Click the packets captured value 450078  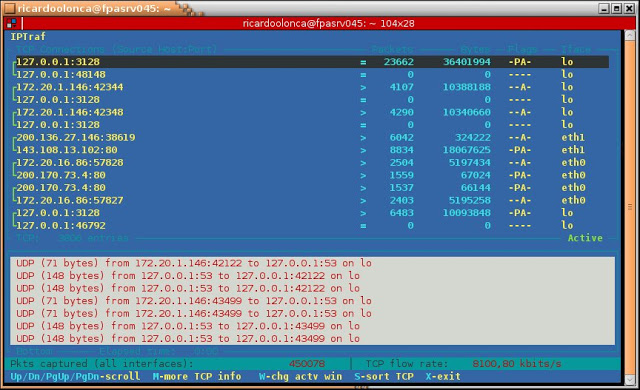click(307, 363)
